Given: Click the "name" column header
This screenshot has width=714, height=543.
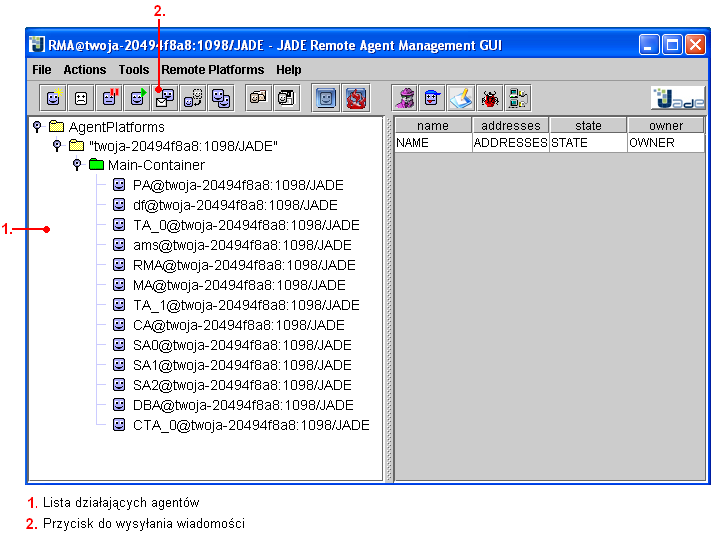Looking at the screenshot, I should 433,125.
